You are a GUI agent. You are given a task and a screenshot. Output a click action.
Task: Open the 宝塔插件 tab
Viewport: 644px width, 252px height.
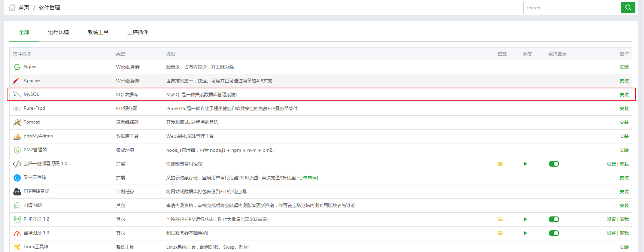pos(138,33)
